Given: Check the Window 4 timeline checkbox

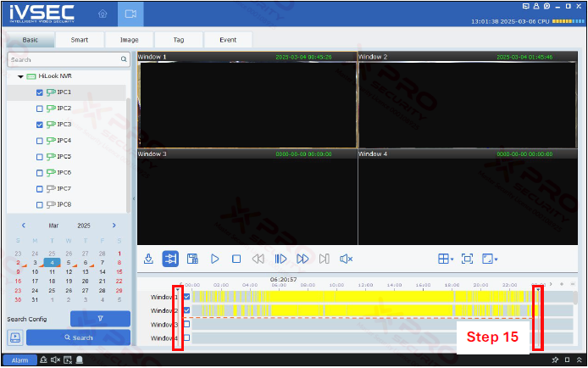Looking at the screenshot, I should coord(186,337).
